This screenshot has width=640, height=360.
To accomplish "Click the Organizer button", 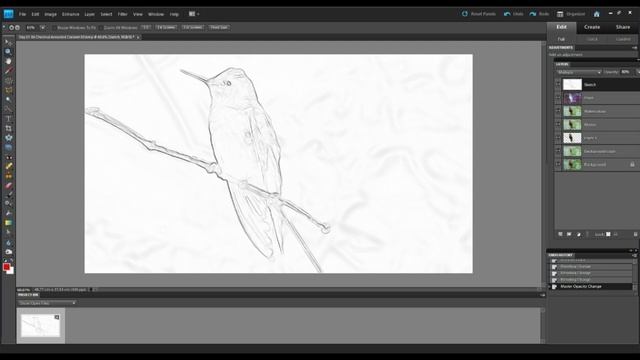I will pos(571,14).
